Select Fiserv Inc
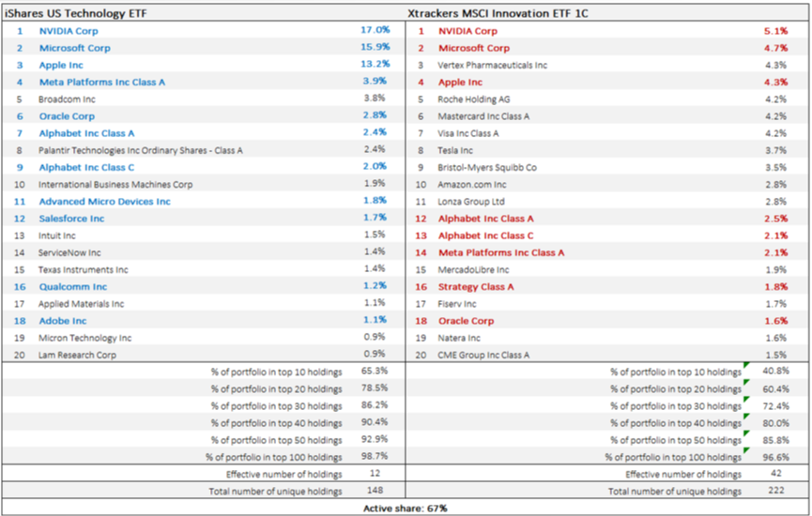The image size is (812, 516). pos(457,304)
